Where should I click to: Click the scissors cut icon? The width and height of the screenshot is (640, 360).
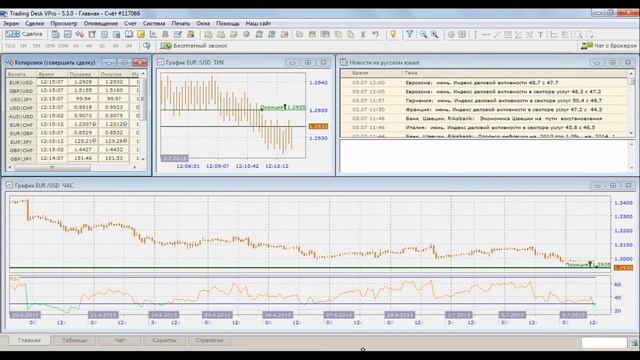click(x=362, y=34)
